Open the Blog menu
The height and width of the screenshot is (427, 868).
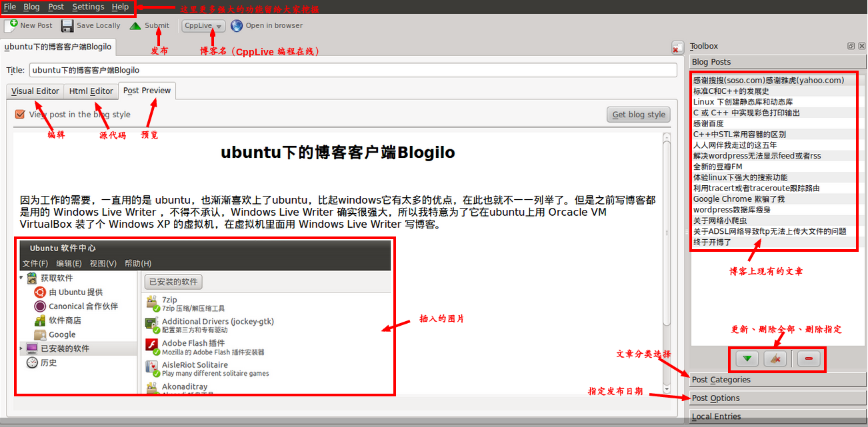(x=31, y=7)
